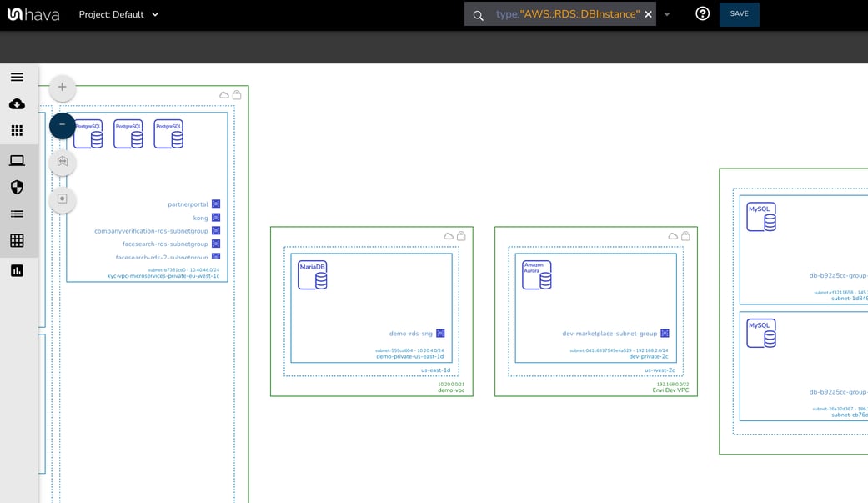The height and width of the screenshot is (503, 868).
Task: Click the demo-rds-sng label
Action: (x=411, y=334)
